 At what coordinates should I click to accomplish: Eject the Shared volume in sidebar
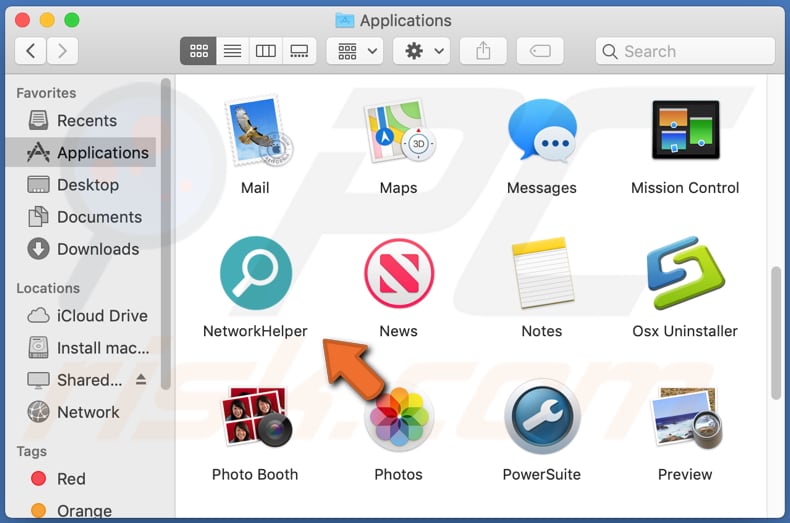tap(141, 380)
